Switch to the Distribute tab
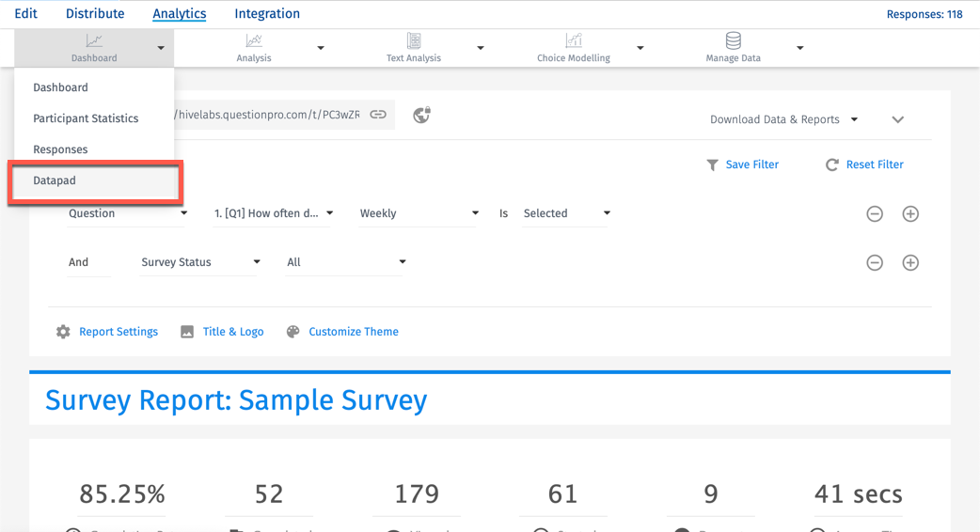This screenshot has height=532, width=980. pos(95,14)
